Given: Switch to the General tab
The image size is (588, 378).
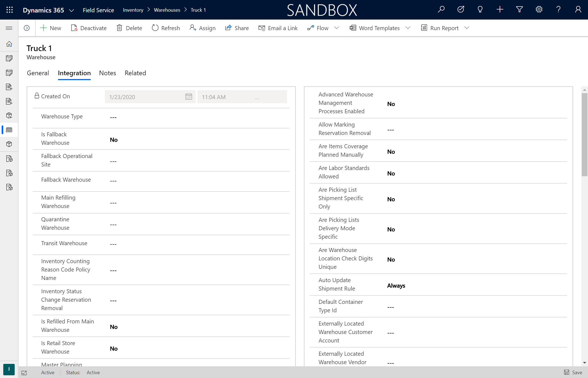Looking at the screenshot, I should [38, 73].
